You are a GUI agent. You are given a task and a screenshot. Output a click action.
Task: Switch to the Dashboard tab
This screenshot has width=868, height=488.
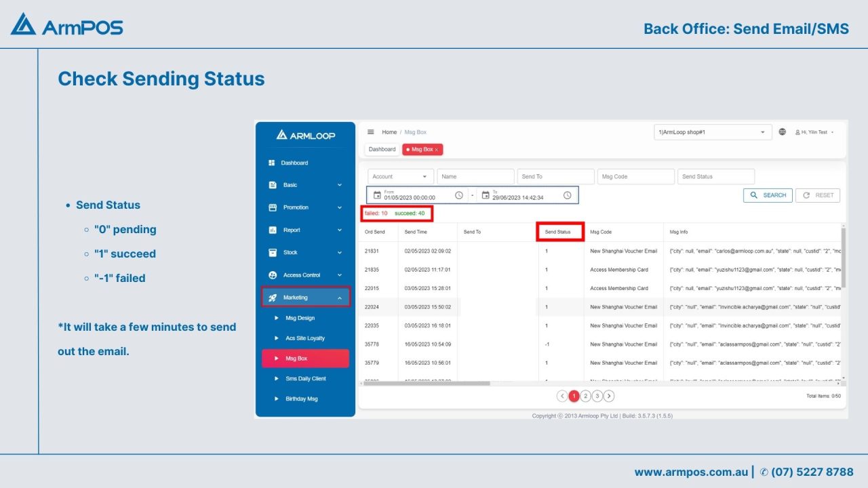(382, 149)
